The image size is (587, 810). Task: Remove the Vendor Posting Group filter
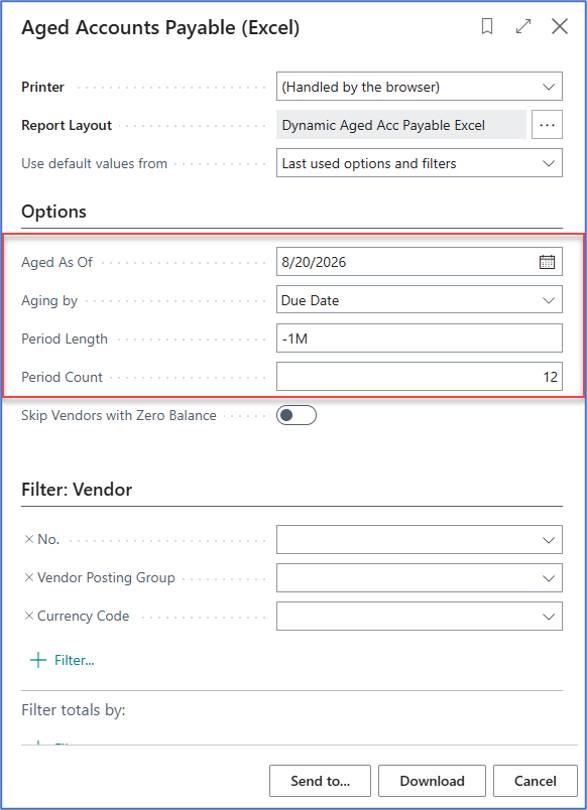[x=29, y=578]
